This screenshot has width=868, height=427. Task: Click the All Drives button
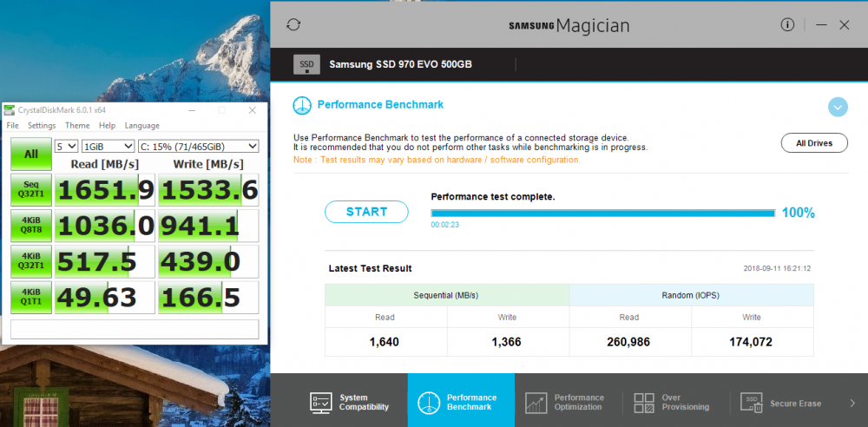814,143
